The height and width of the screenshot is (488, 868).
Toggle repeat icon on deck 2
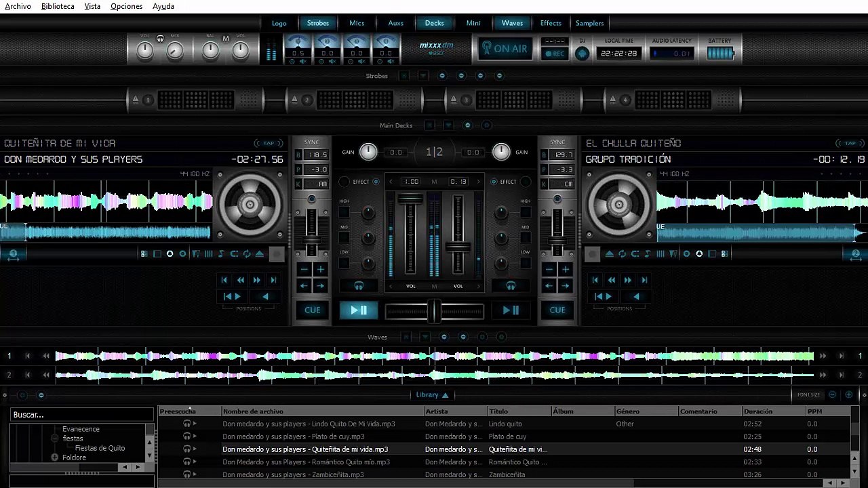623,254
